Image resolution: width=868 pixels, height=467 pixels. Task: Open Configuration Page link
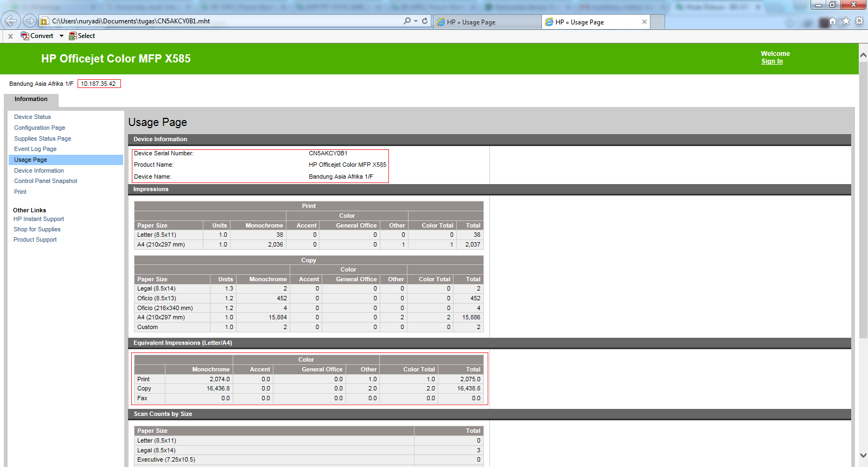(x=40, y=128)
